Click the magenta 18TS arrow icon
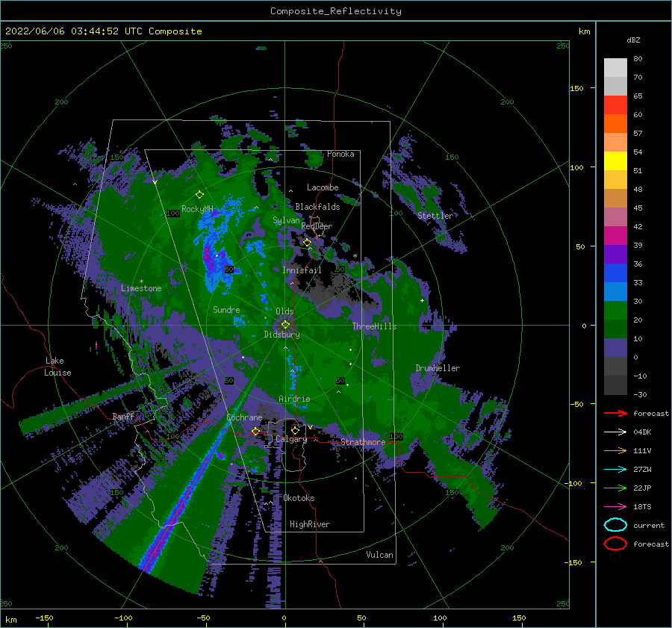Screen dimensions: 672x628 point(615,507)
